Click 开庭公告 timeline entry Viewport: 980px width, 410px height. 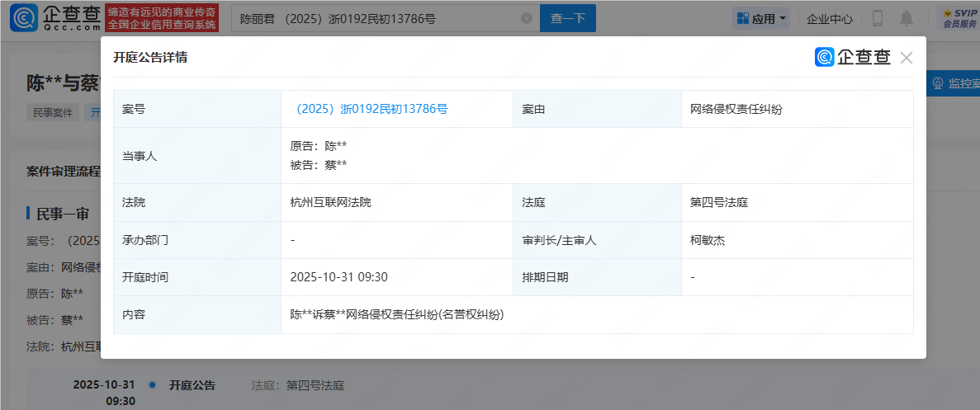coord(192,385)
